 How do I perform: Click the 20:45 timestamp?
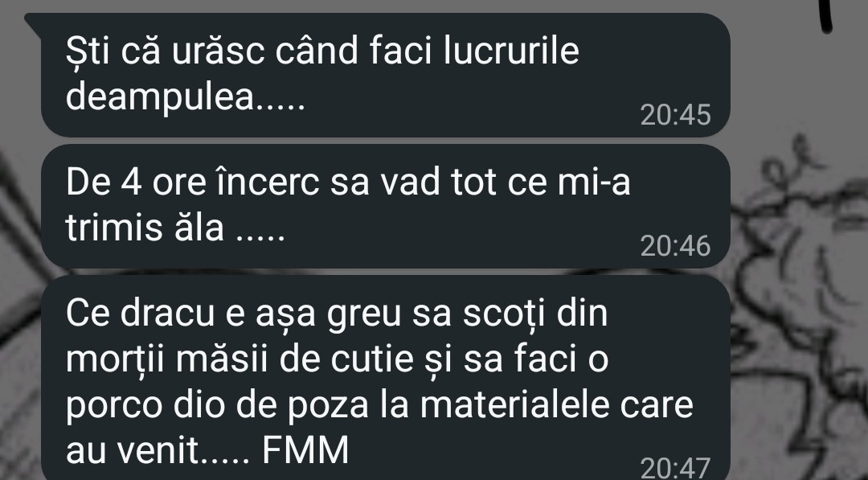click(x=675, y=115)
